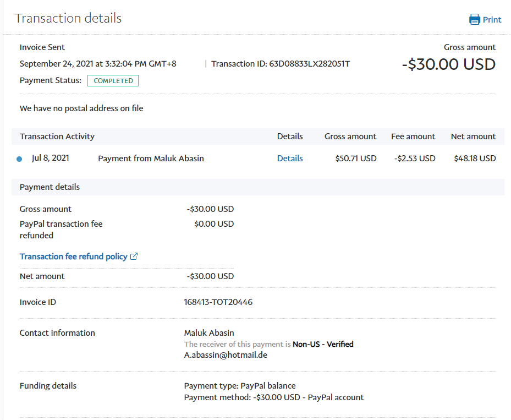Click the COMPLETED payment status badge
This screenshot has height=420, width=511.
113,81
